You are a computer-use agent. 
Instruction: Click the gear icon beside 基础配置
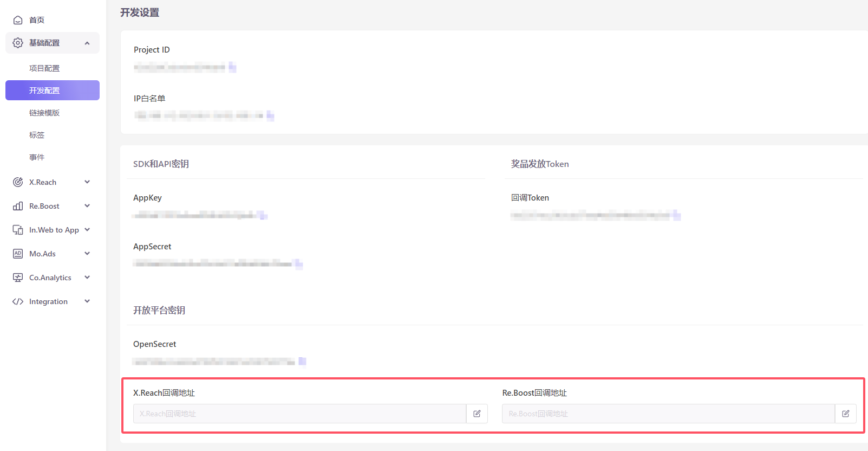[18, 43]
